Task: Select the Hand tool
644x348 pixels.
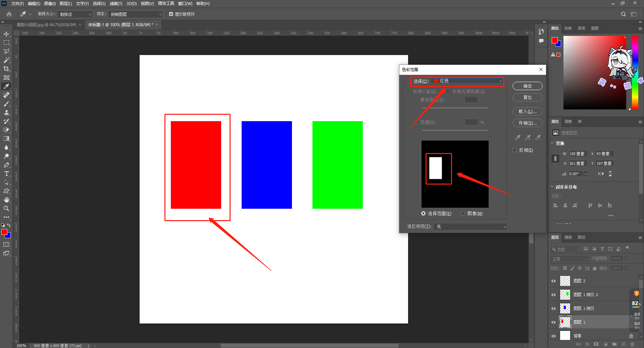Action: click(6, 200)
